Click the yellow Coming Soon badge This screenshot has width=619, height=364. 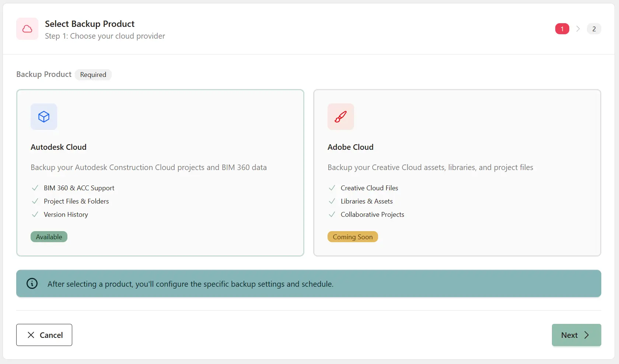point(353,237)
